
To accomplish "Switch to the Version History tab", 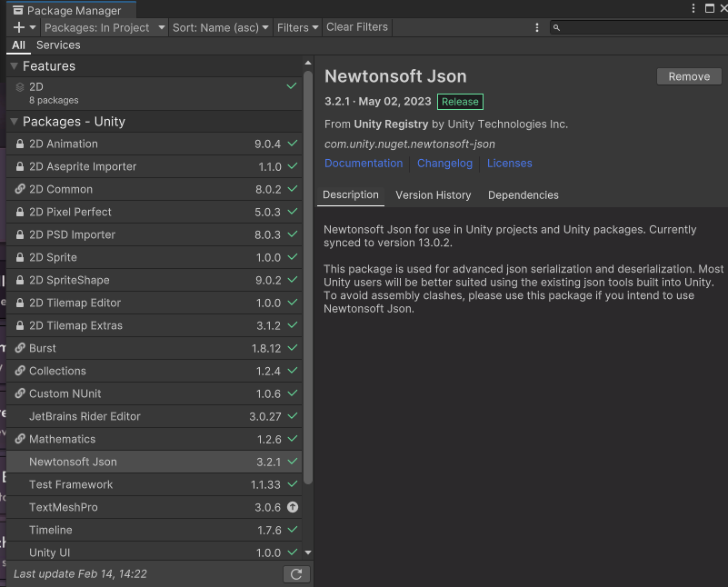I will (x=434, y=195).
